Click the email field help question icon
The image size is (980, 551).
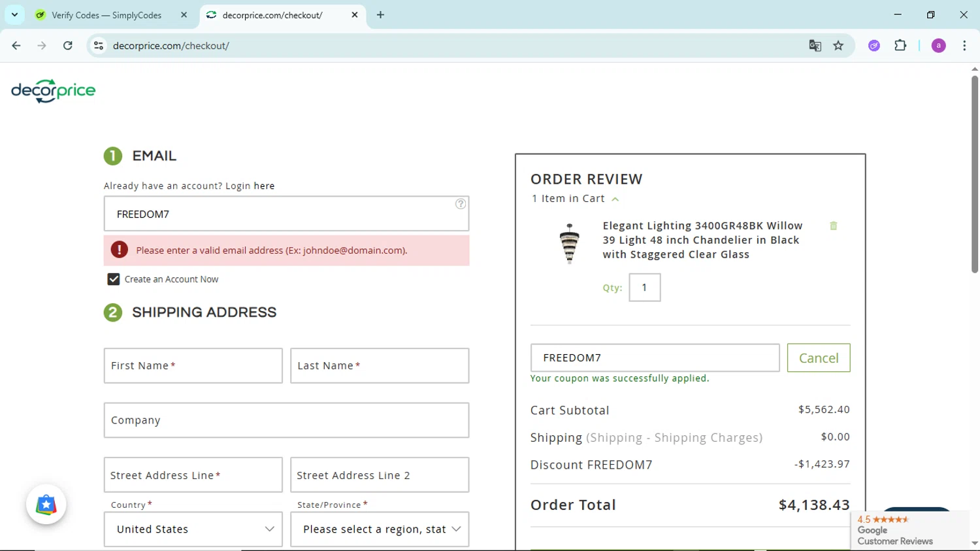461,204
